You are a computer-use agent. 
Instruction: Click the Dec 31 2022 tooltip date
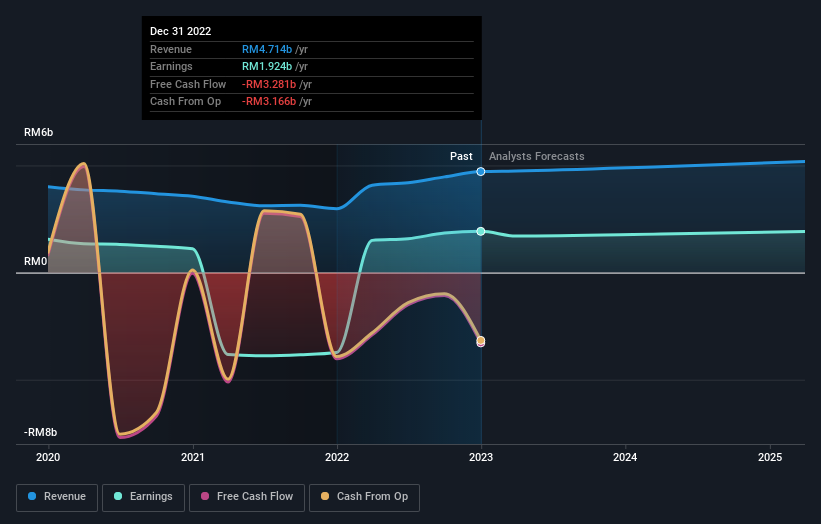click(x=181, y=31)
